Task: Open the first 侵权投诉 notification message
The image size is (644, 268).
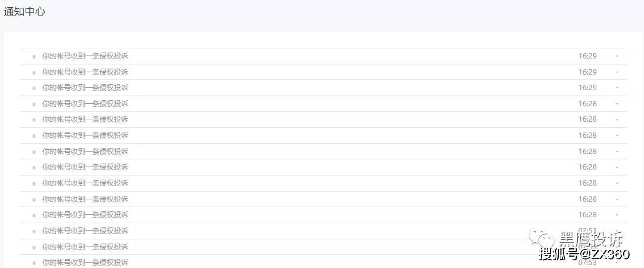Action: tap(85, 56)
